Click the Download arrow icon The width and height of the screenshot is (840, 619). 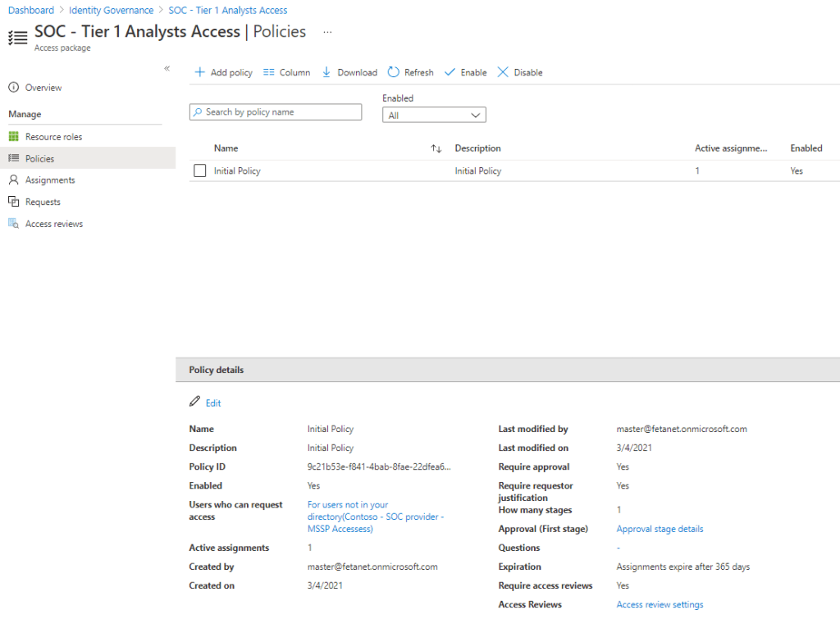[x=326, y=72]
